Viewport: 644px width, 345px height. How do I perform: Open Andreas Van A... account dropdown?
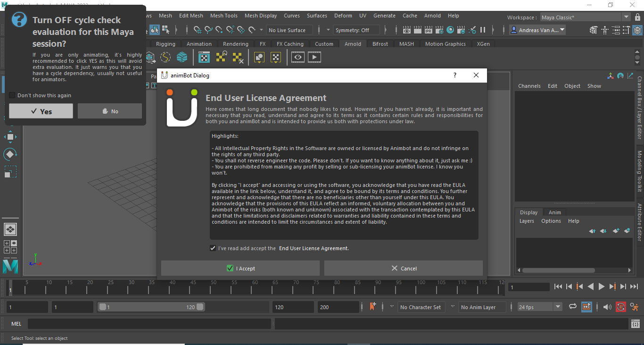pyautogui.click(x=537, y=30)
